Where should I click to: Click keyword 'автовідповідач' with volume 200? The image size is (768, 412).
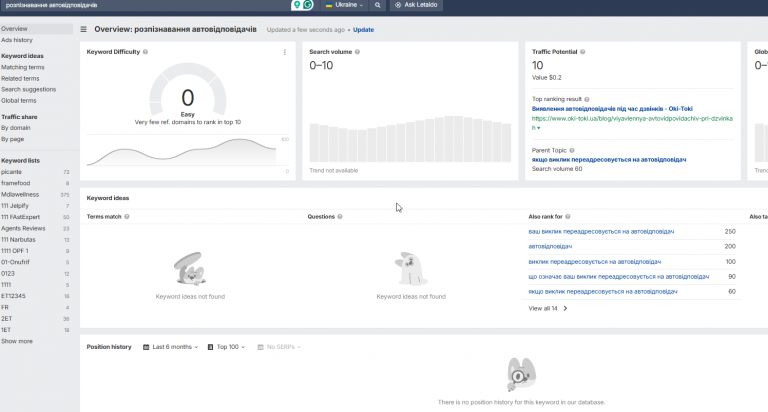(x=550, y=246)
